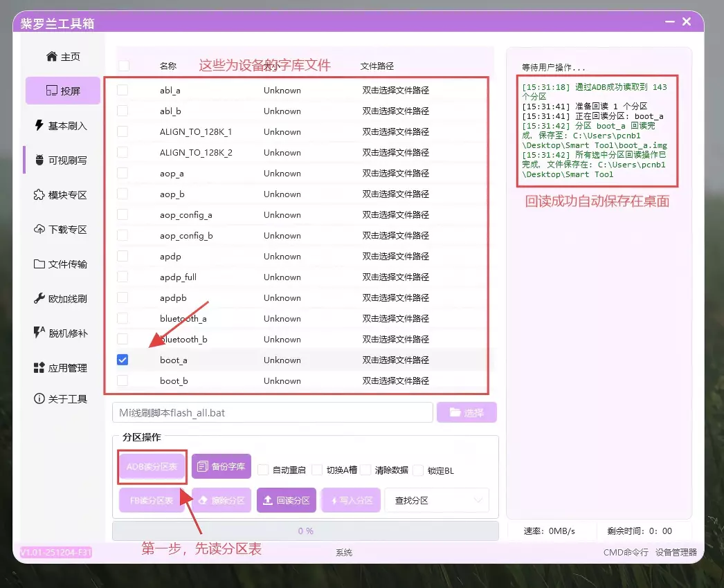The width and height of the screenshot is (724, 588).
Task: Uncheck the boot_a partition checkbox
Action: coord(122,360)
